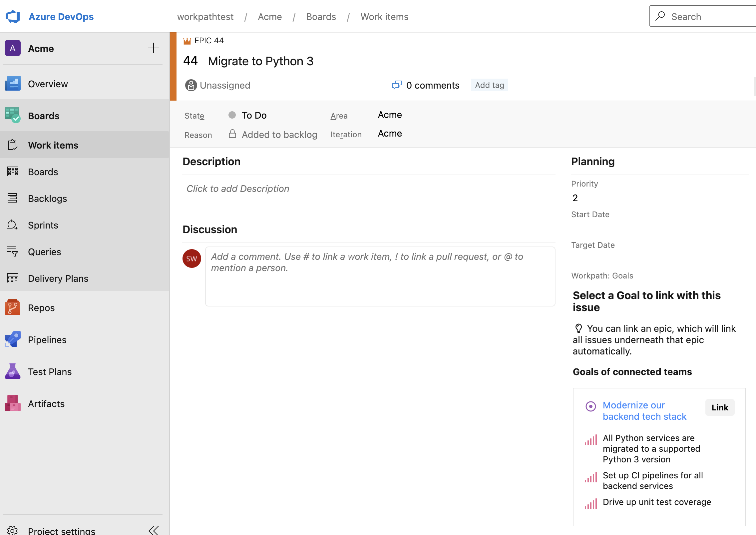This screenshot has height=535, width=756.
Task: Click the Add tag button
Action: (x=490, y=85)
